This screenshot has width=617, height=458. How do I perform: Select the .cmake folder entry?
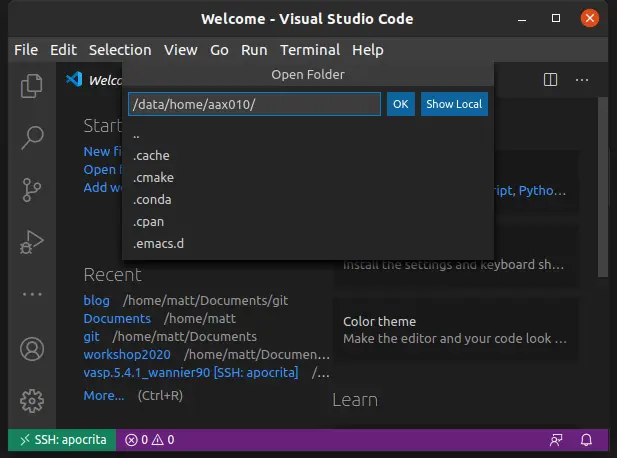[308, 178]
